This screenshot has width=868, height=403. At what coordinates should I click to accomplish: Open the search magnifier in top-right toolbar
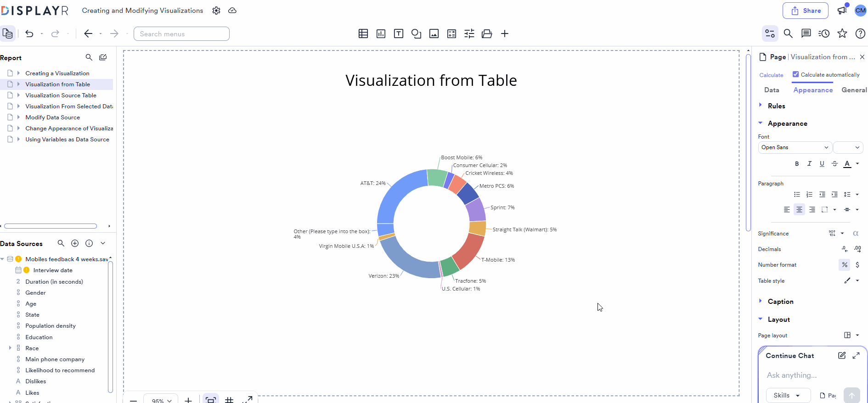click(x=788, y=34)
